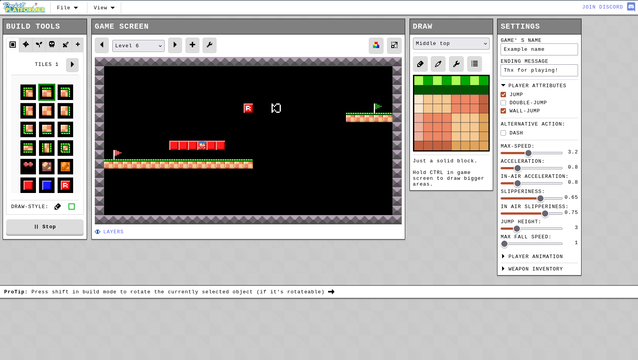Pick the orange crate tile
638x360 pixels.
point(65,166)
